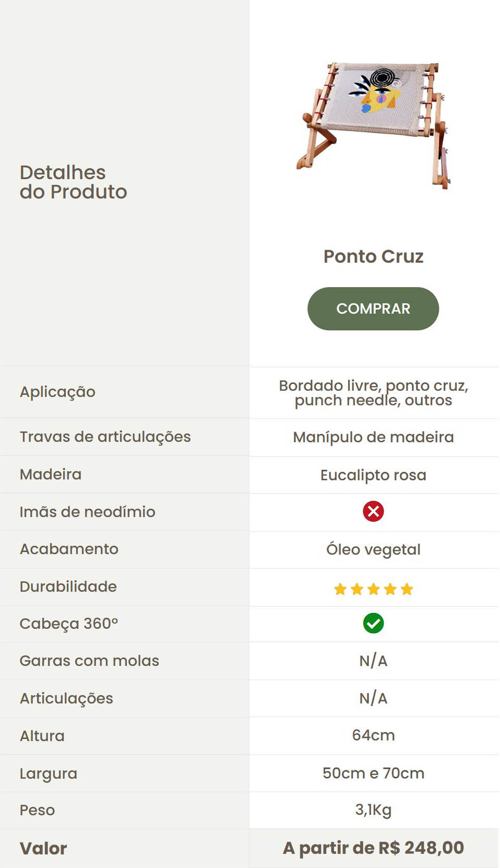Select the 3,1Kg Peso value
This screenshot has height=868, width=500.
373,810
